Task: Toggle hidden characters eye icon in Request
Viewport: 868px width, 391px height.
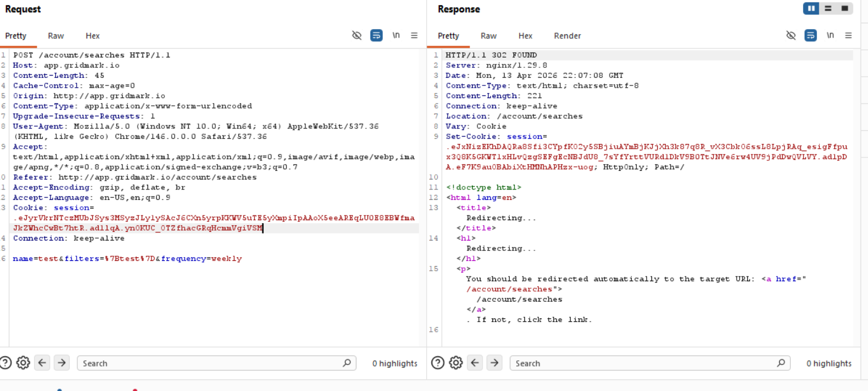Action: coord(357,35)
